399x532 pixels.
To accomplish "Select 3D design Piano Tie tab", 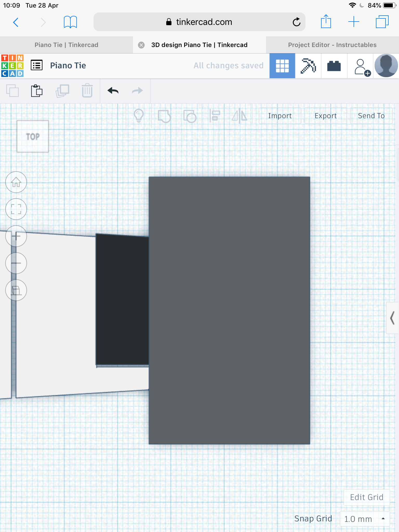I will pyautogui.click(x=199, y=45).
